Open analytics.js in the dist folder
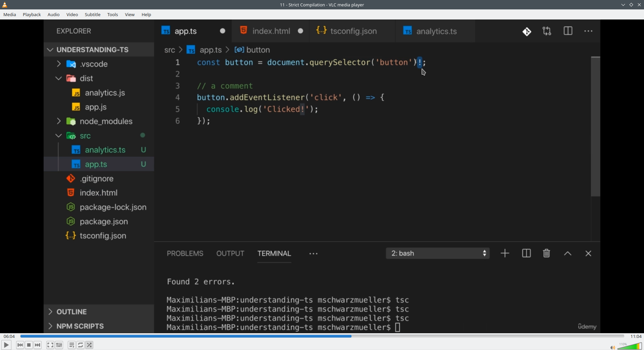Screen dimensions: 644x350 point(99,93)
